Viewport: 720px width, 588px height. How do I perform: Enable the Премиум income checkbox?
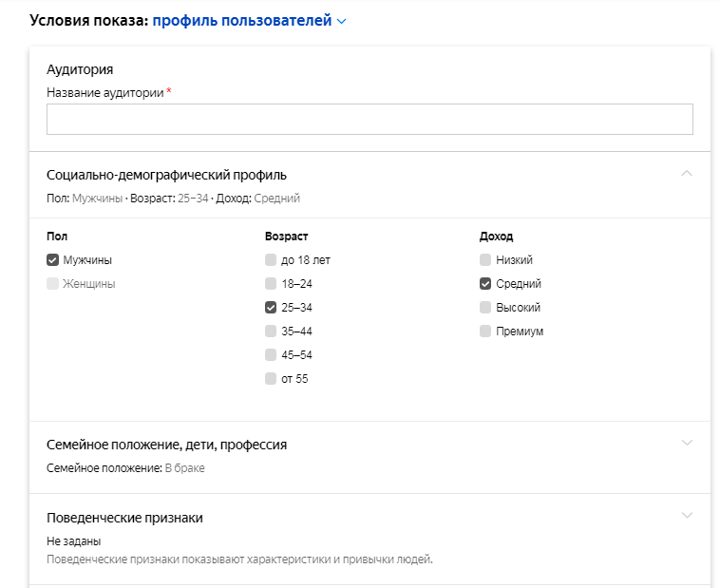486,332
